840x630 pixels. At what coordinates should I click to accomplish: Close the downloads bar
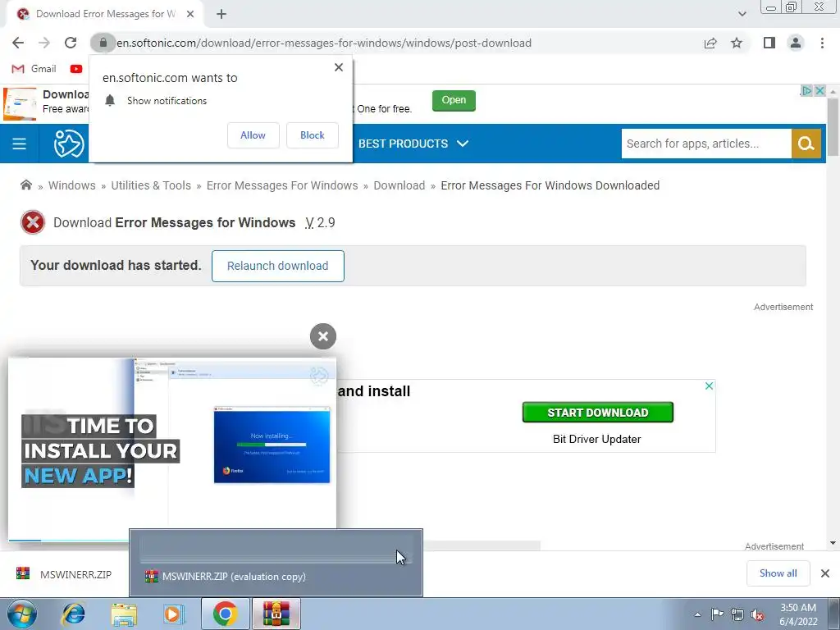click(x=825, y=573)
